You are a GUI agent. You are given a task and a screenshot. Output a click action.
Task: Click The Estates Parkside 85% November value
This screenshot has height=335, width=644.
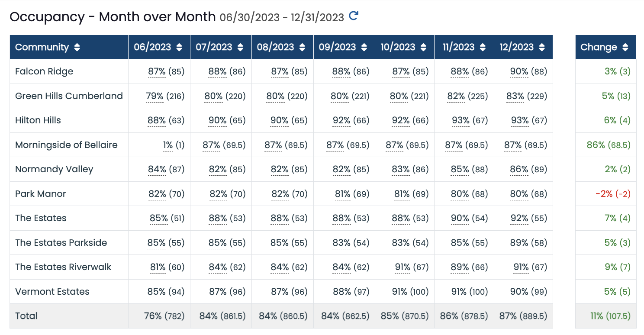pos(460,243)
